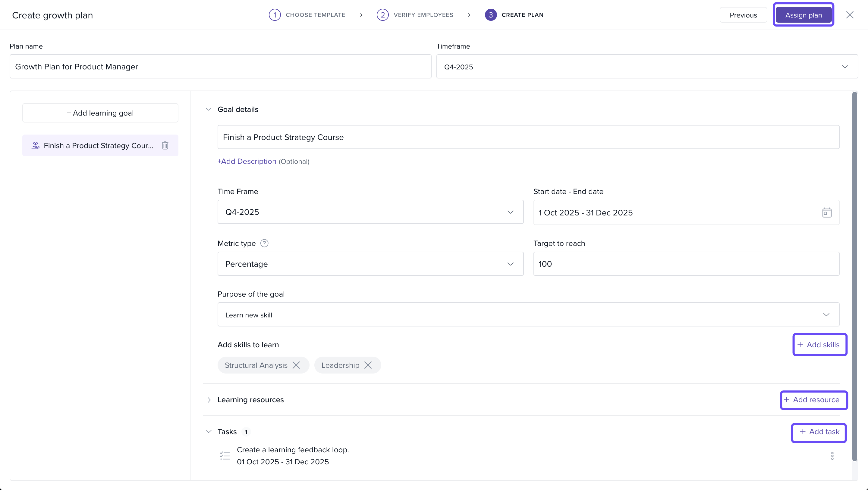Expand the Learning resources section

[x=209, y=400]
